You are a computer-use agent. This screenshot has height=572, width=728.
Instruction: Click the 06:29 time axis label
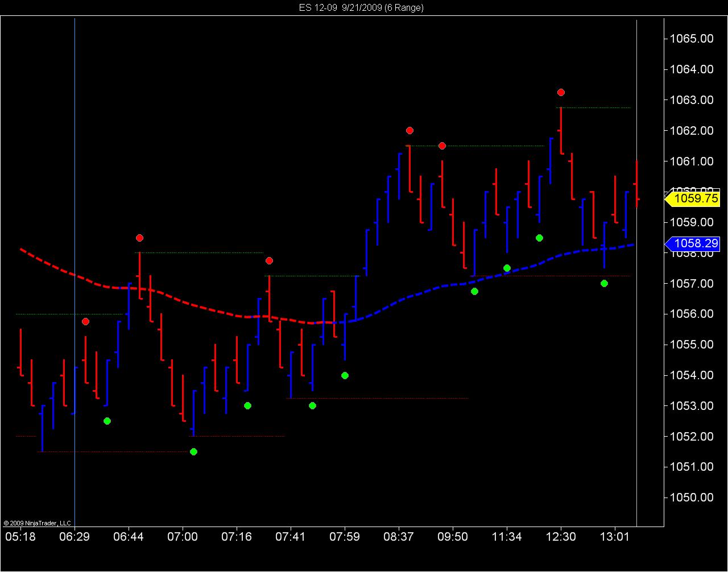75,537
